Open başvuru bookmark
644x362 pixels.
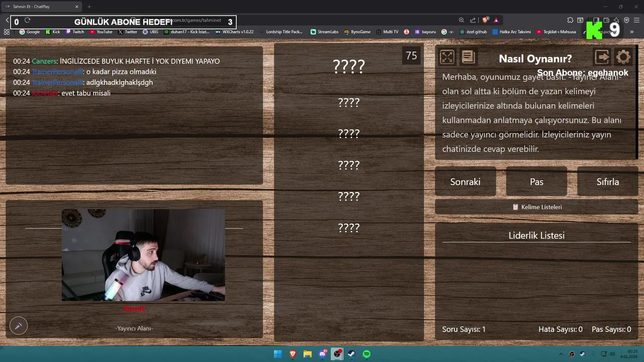click(x=425, y=32)
